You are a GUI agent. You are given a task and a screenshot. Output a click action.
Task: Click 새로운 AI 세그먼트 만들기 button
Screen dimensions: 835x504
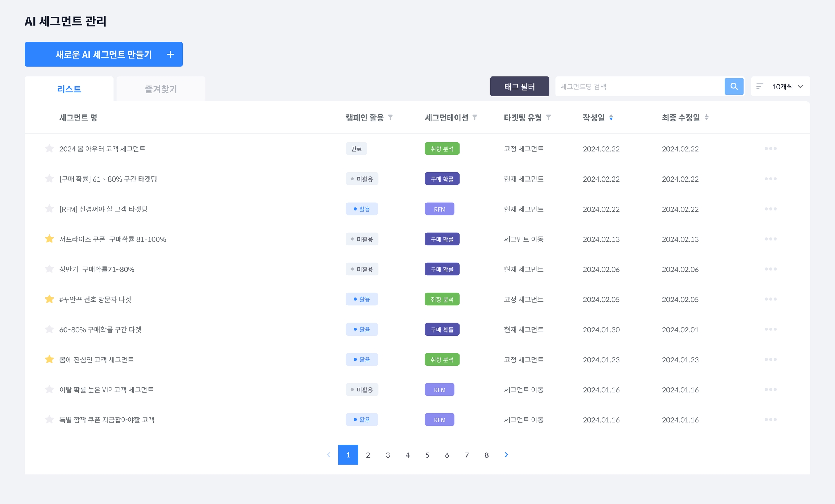coord(104,54)
